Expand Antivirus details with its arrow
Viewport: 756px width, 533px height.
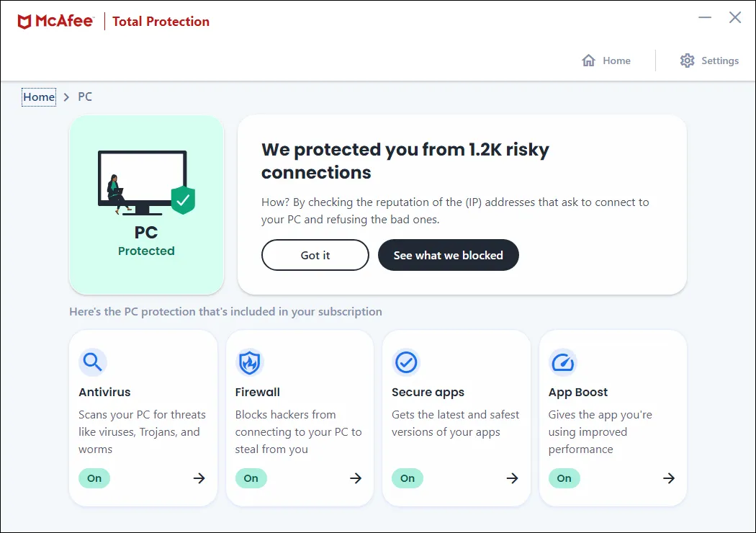tap(199, 478)
